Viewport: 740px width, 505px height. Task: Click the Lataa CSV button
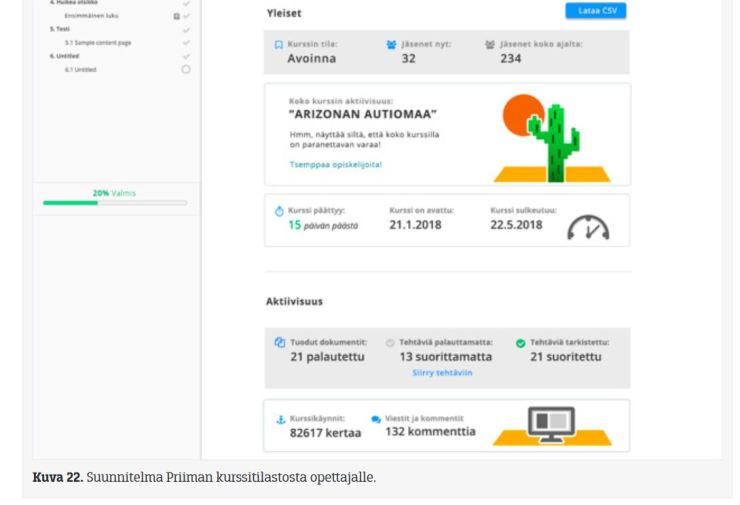[596, 11]
